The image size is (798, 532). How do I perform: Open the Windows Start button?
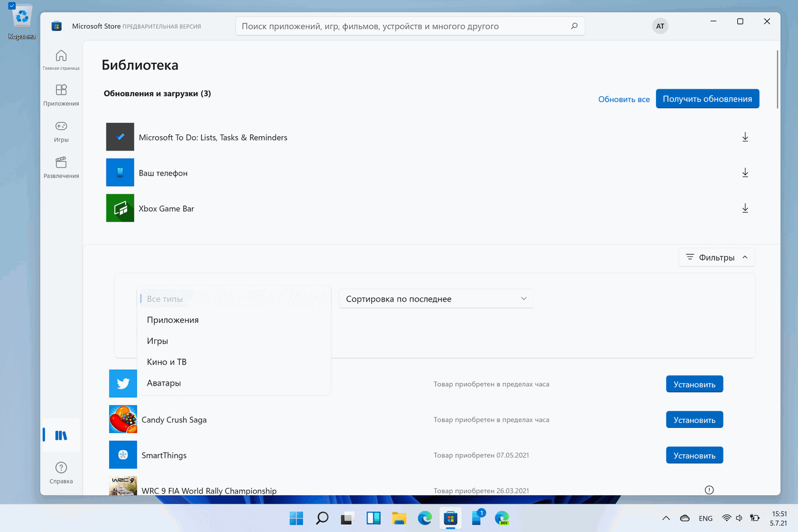pos(296,518)
